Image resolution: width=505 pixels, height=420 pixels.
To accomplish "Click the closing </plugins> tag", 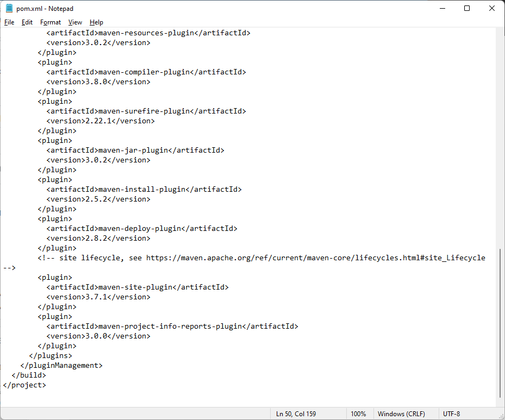I will click(51, 356).
